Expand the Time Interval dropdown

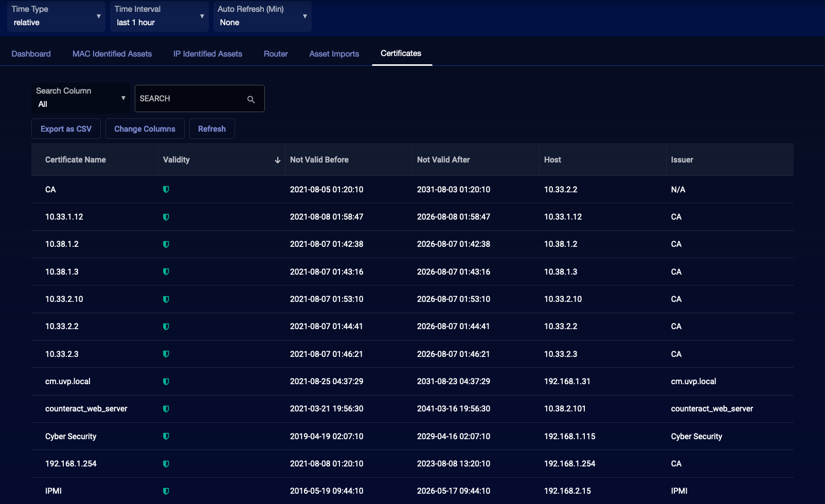tap(159, 16)
